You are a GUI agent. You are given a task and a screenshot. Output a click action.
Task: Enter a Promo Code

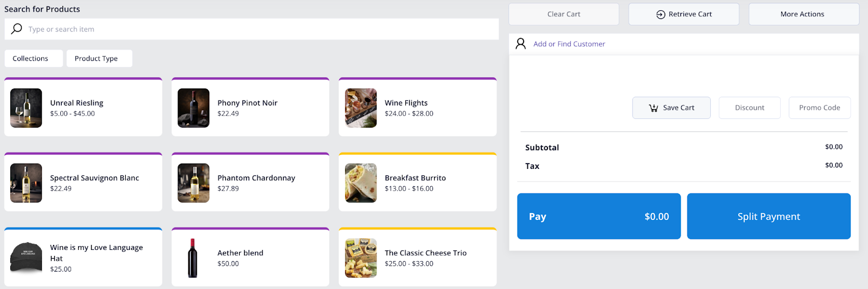tap(819, 108)
